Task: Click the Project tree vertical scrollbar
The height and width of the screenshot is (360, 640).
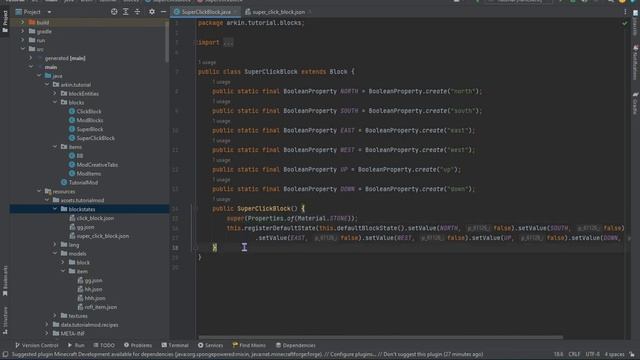Action: (x=167, y=41)
